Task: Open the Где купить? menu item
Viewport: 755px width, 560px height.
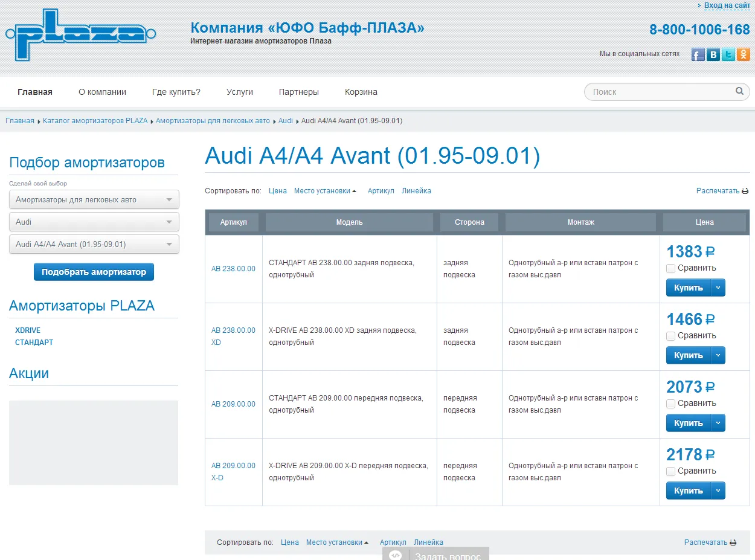Action: (x=176, y=92)
